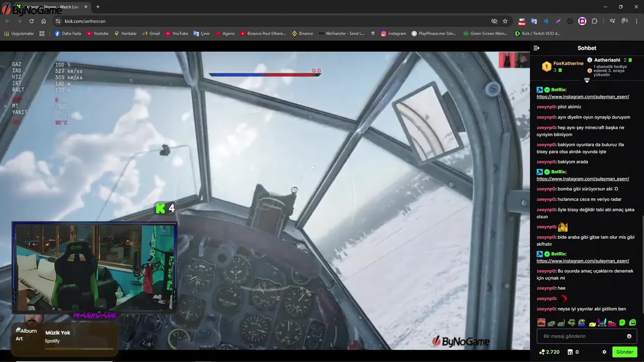The height and width of the screenshot is (362, 644).
Task: Open the Kick / Twitch VOD bookmark
Action: [x=537, y=34]
